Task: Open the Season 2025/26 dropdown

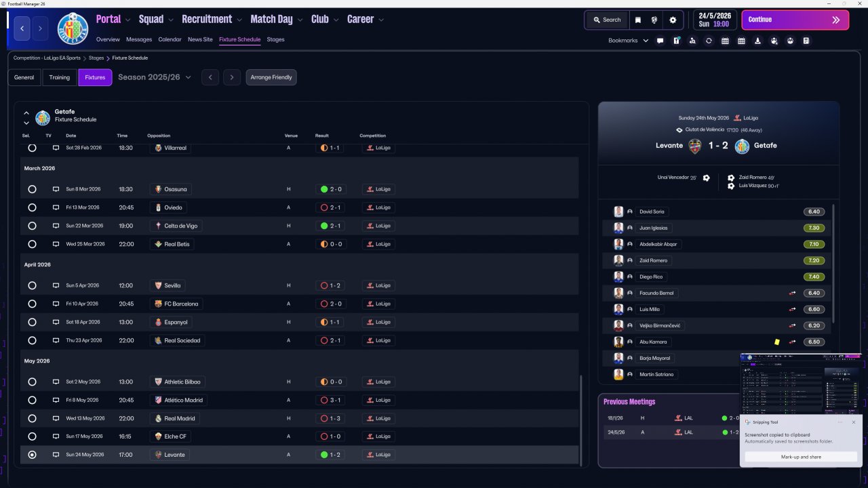Action: [155, 77]
